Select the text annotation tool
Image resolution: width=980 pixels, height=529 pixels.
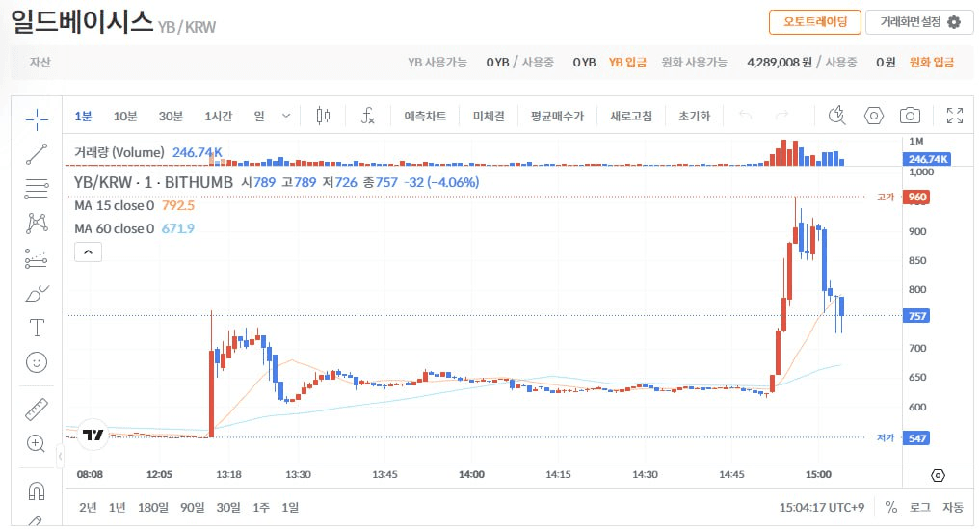37,328
